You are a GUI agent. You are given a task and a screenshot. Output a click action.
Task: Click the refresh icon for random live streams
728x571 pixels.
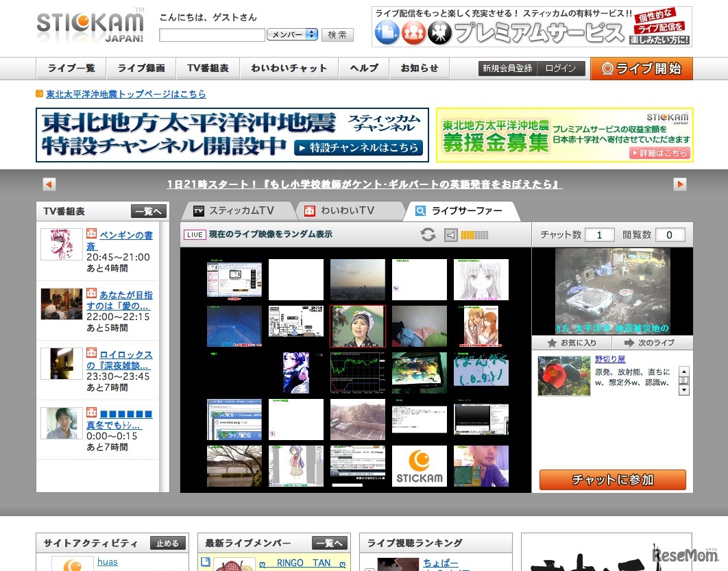click(x=428, y=235)
